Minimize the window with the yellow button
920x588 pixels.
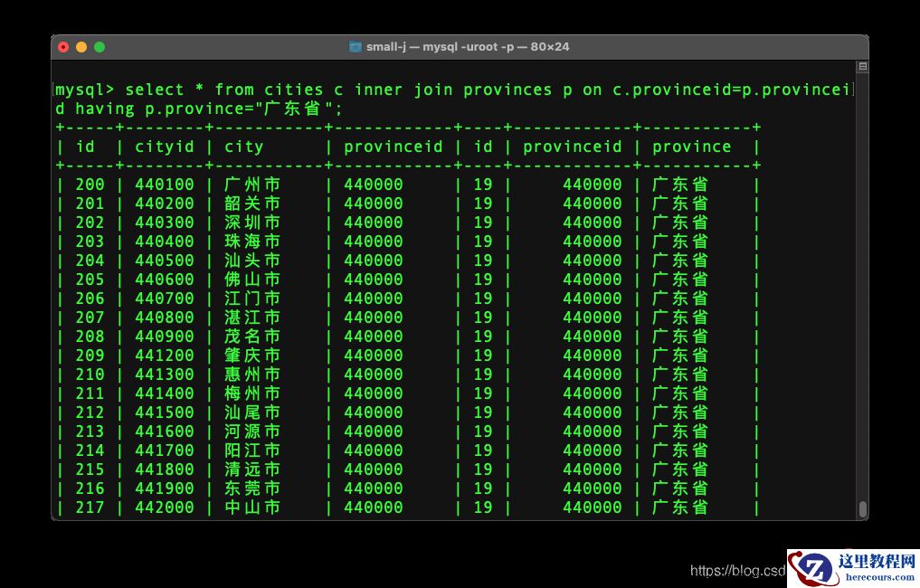pos(81,47)
